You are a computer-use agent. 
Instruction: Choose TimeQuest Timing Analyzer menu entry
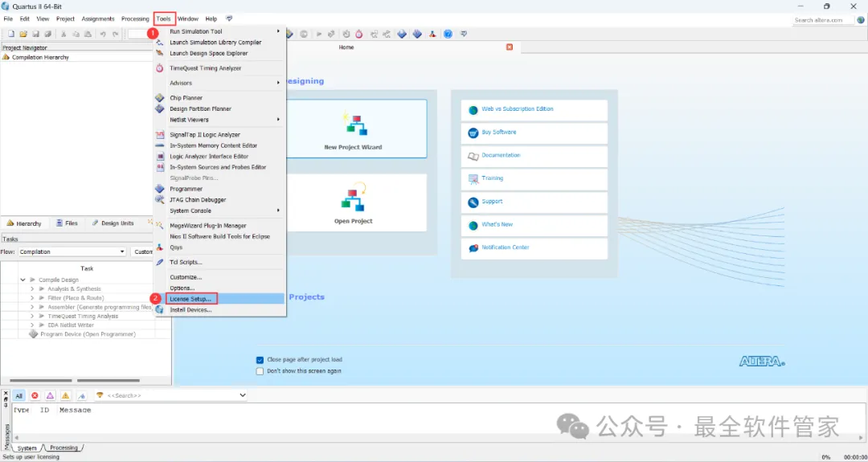(219, 68)
